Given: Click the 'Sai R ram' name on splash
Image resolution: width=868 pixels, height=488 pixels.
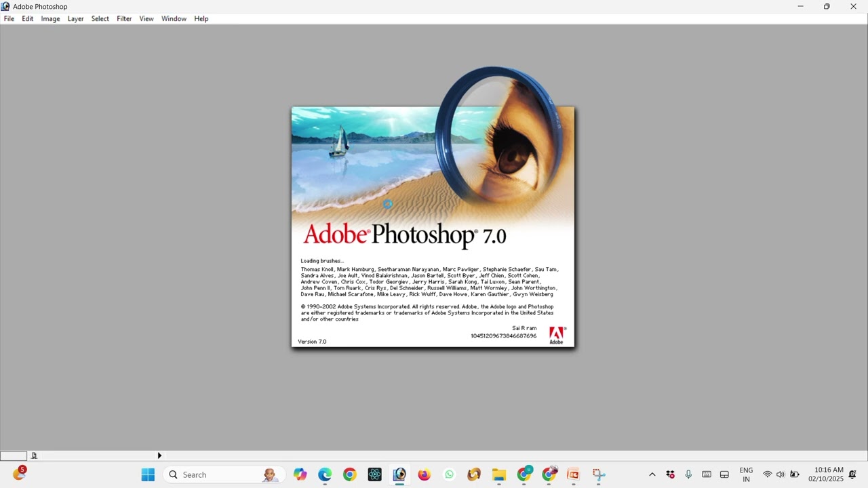Looking at the screenshot, I should [524, 328].
